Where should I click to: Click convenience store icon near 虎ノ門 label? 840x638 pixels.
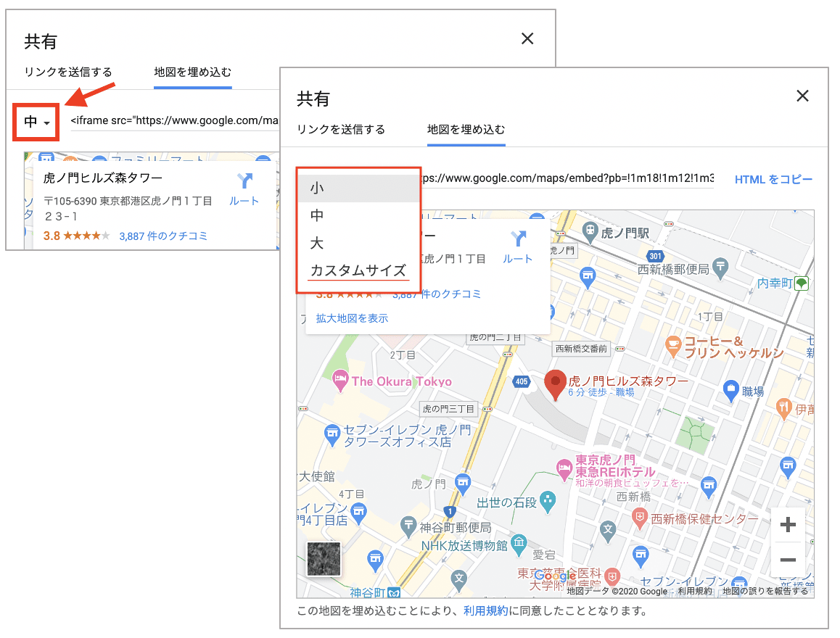(x=463, y=484)
